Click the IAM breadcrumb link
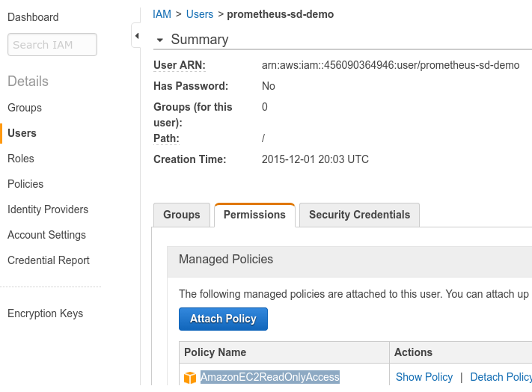The image size is (532, 392). [162, 14]
